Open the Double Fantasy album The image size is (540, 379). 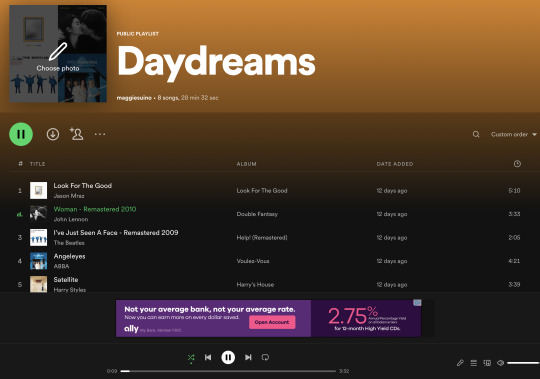[257, 214]
